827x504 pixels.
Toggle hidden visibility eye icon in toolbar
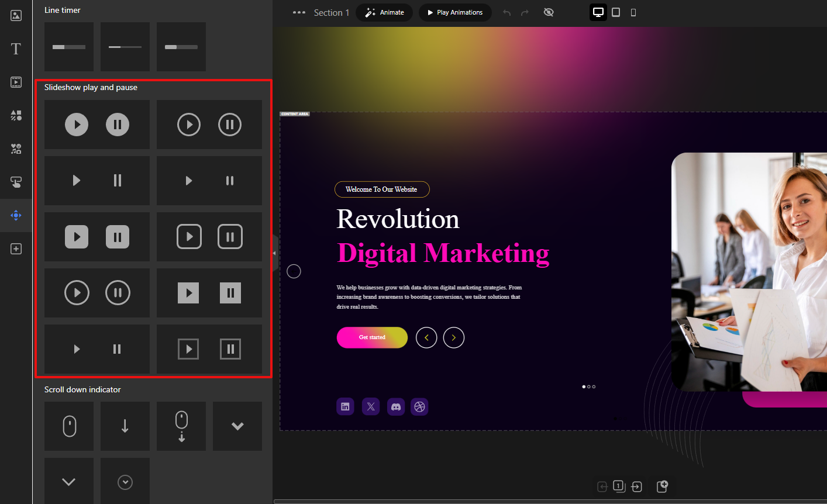549,12
